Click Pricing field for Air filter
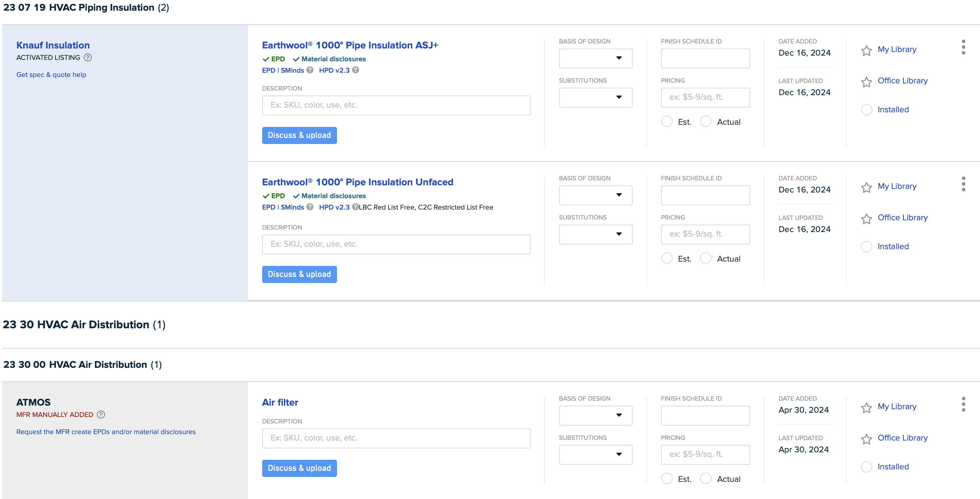 [705, 454]
